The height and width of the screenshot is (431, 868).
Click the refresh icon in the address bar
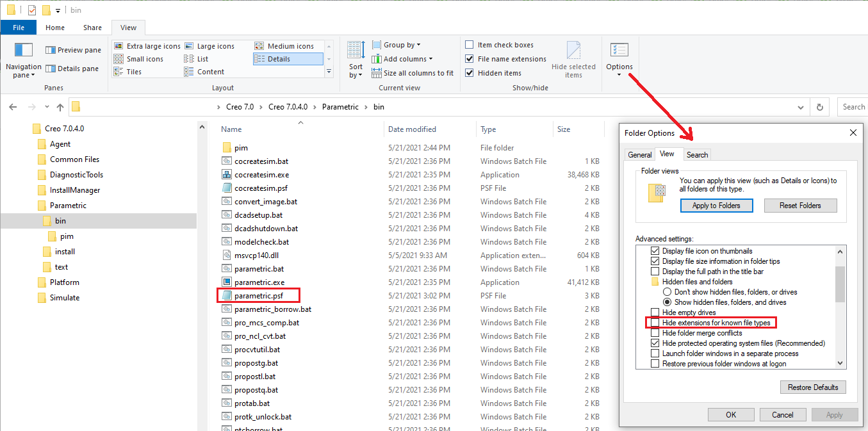pyautogui.click(x=820, y=106)
